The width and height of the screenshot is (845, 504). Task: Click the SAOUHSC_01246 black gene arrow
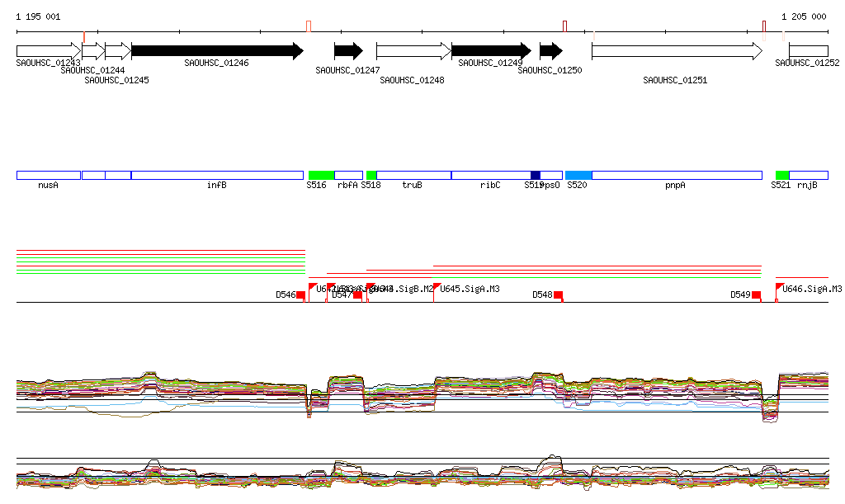(x=216, y=51)
